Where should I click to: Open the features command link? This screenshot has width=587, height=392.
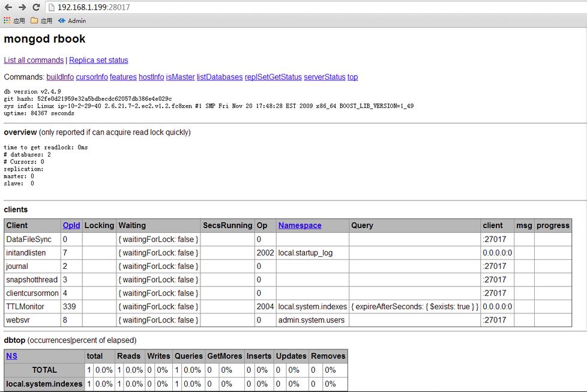pyautogui.click(x=123, y=77)
